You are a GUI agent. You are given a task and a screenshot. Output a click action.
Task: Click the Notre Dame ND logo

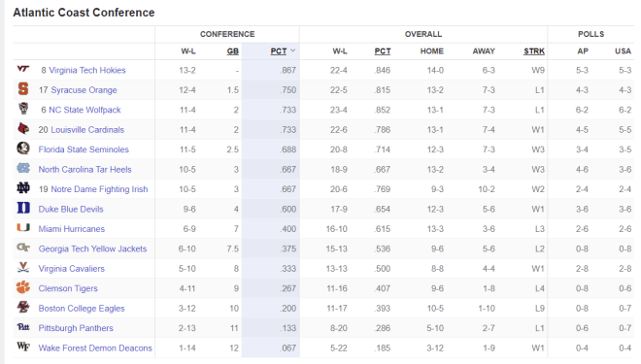tap(23, 188)
